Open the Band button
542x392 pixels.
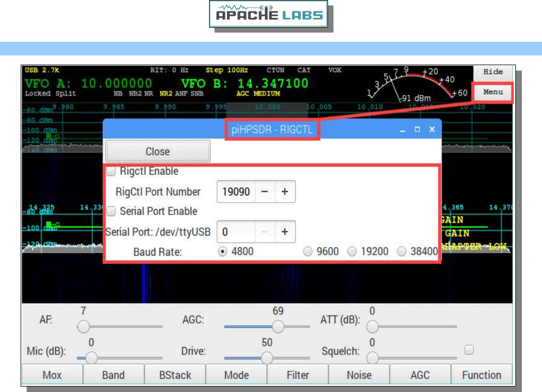(x=114, y=375)
